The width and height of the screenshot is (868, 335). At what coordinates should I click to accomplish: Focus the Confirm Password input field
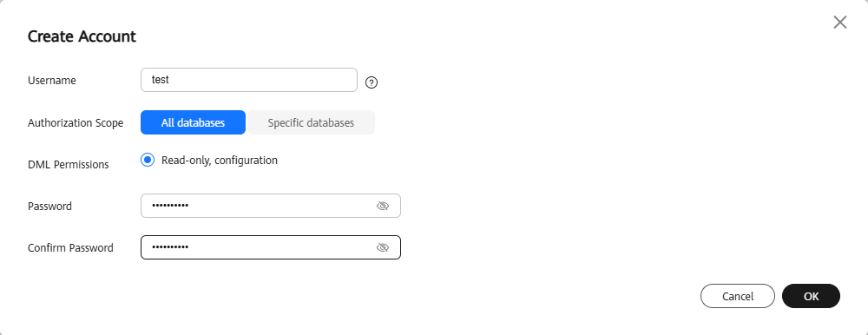coord(271,247)
